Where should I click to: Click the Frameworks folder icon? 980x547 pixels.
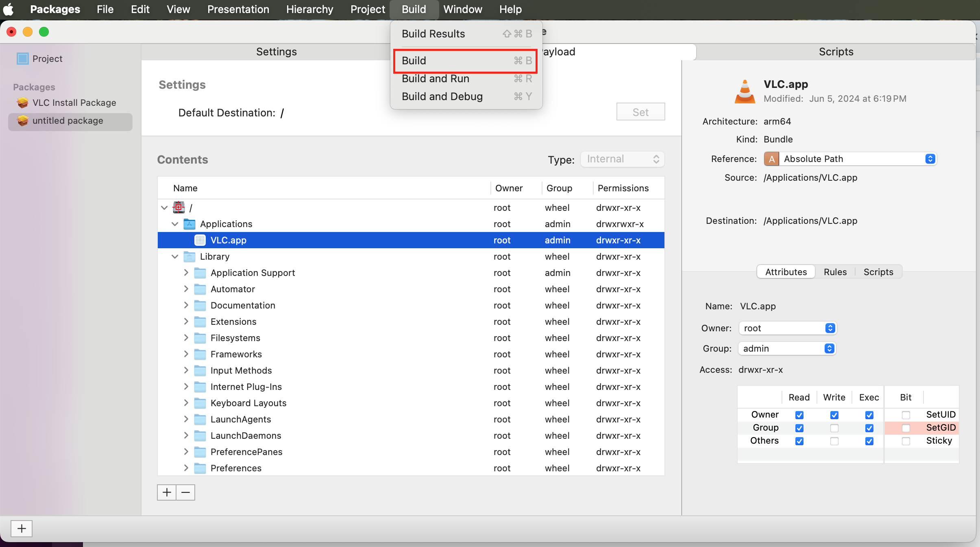point(200,354)
